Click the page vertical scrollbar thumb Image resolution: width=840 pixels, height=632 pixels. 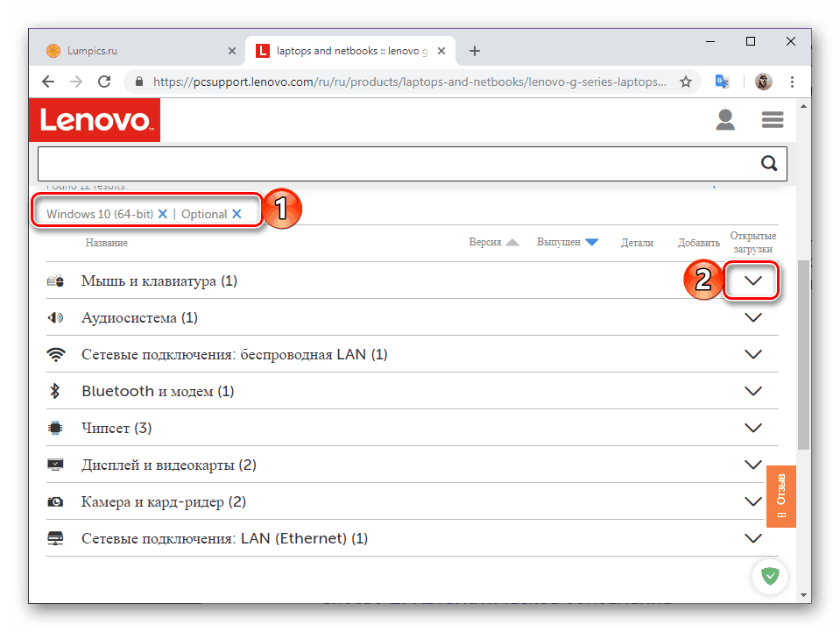point(803,354)
